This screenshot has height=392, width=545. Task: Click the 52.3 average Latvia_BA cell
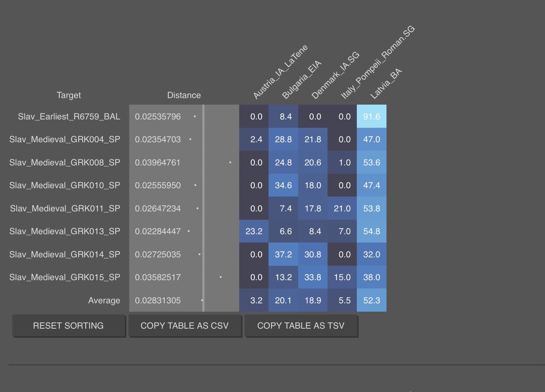pos(372,300)
